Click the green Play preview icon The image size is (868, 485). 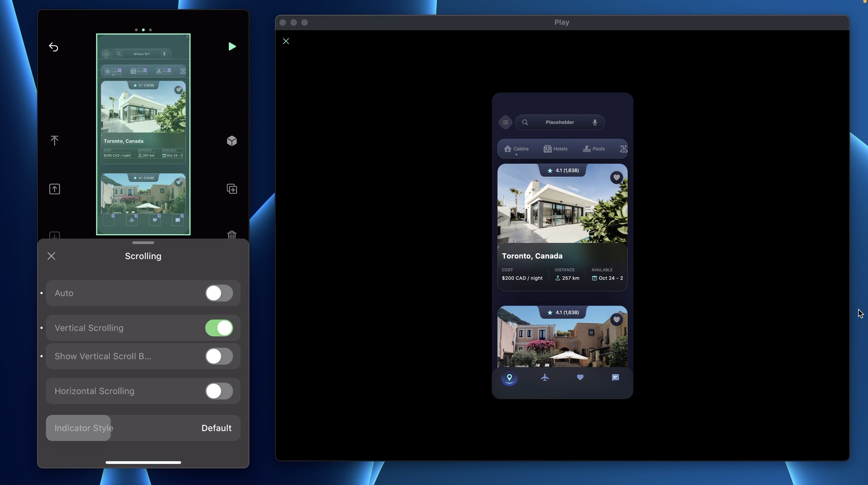coord(232,46)
